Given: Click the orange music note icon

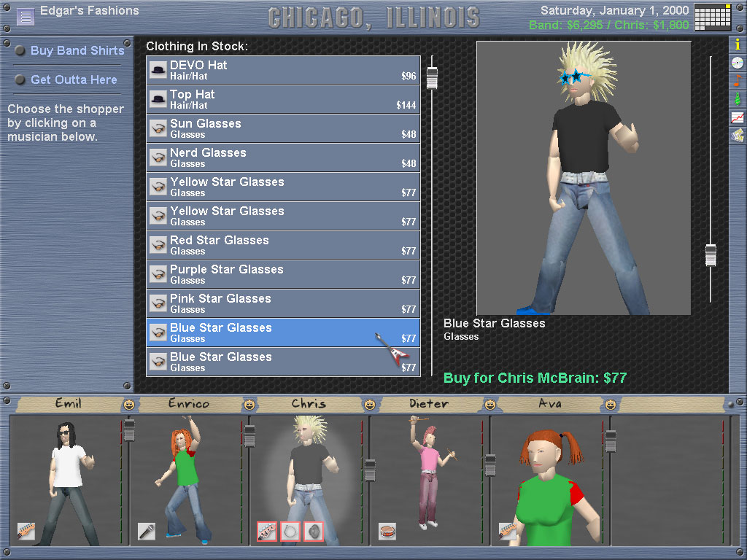Looking at the screenshot, I should [x=738, y=80].
